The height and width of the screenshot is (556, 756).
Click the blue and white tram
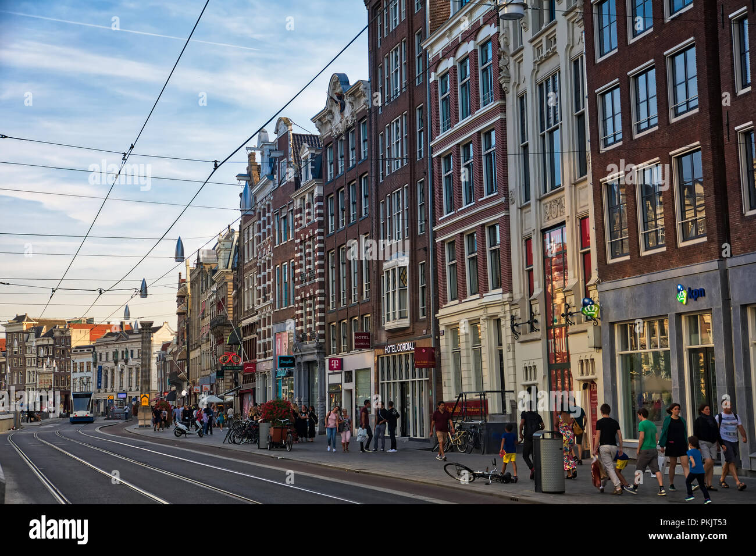click(x=81, y=407)
